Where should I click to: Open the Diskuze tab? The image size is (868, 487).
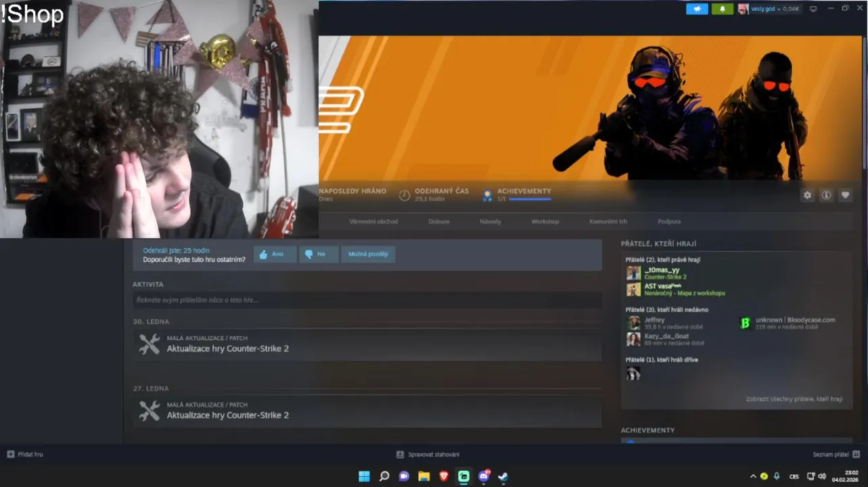coord(438,221)
